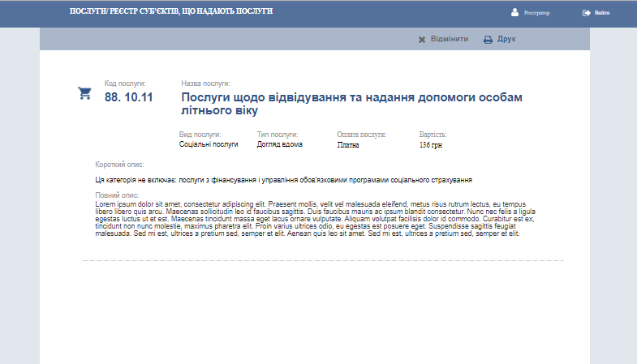This screenshot has width=637, height=364.
Task: Click the Соціальні послуги service kind value
Action: (209, 144)
